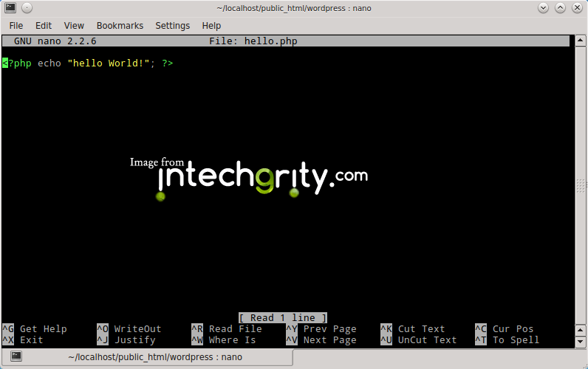
Task: Click the 'echo' keyword in the code
Action: point(49,63)
